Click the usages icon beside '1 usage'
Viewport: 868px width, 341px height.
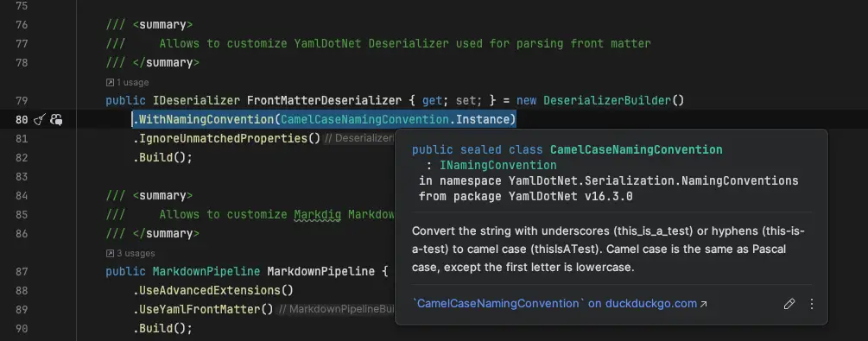pos(110,83)
